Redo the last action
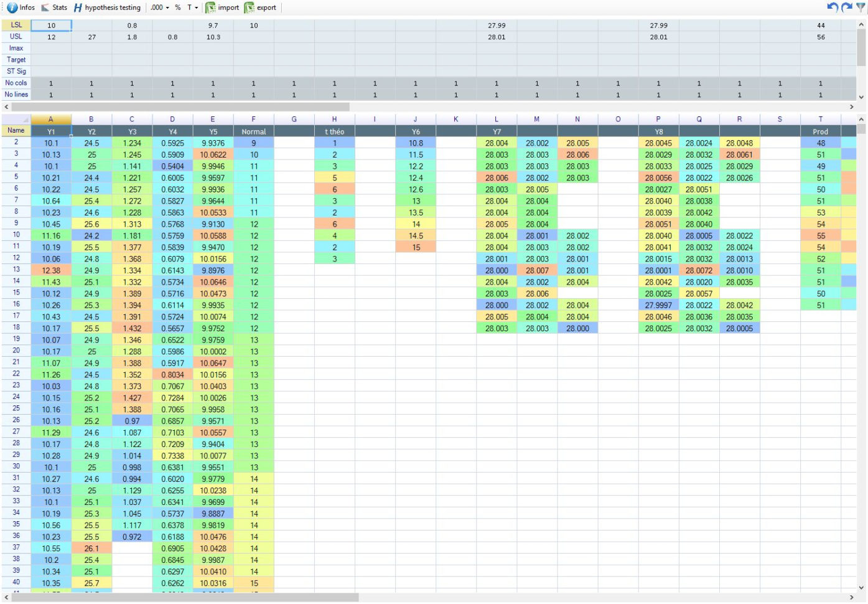This screenshot has width=868, height=604. pyautogui.click(x=846, y=7)
